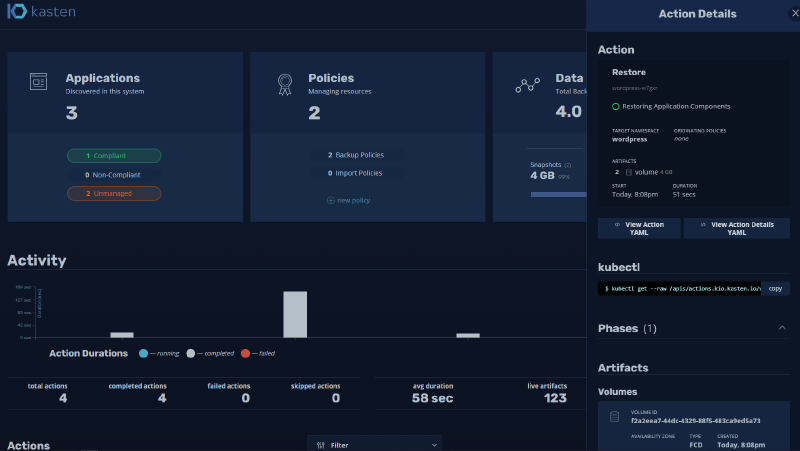The width and height of the screenshot is (800, 451).
Task: Click the Applications count 3
Action: point(71,113)
